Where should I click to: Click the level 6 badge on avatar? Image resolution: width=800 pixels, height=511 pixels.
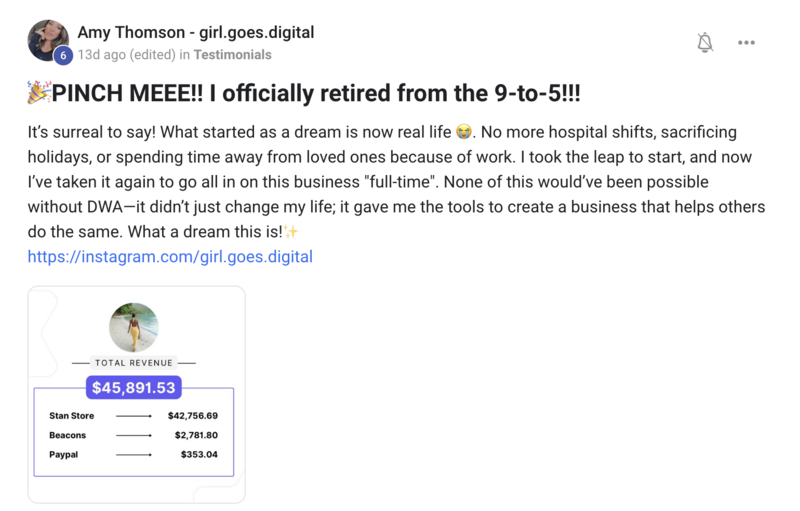63,55
